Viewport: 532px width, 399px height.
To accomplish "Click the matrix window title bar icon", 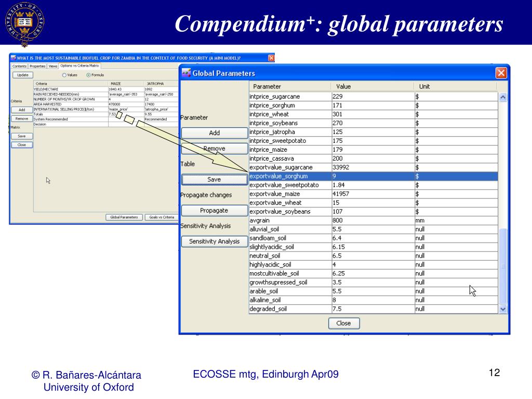I will pos(13,58).
